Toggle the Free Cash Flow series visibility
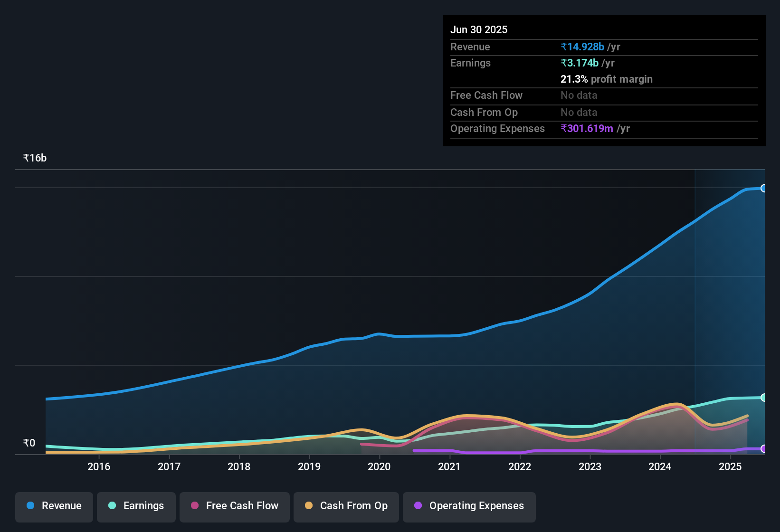The height and width of the screenshot is (532, 780). [234, 506]
